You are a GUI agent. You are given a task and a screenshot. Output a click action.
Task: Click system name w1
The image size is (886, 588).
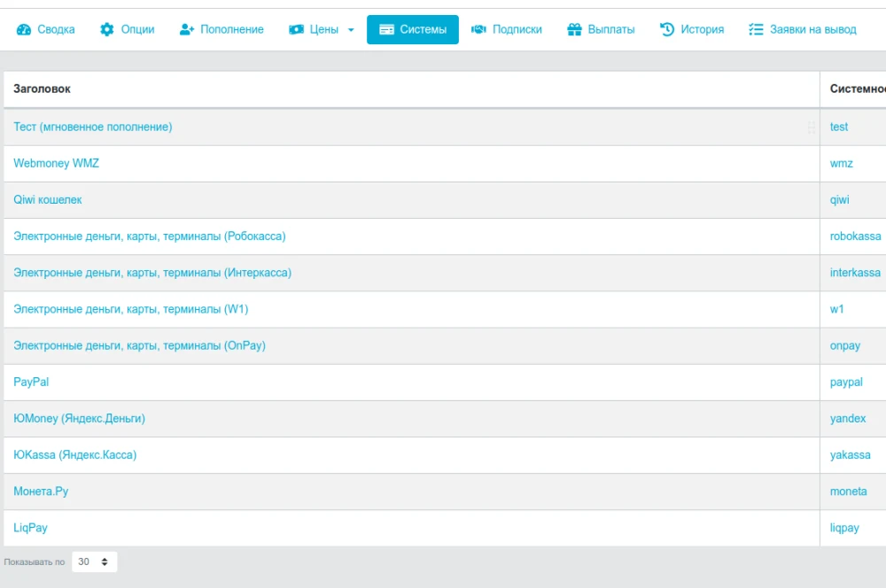(837, 309)
